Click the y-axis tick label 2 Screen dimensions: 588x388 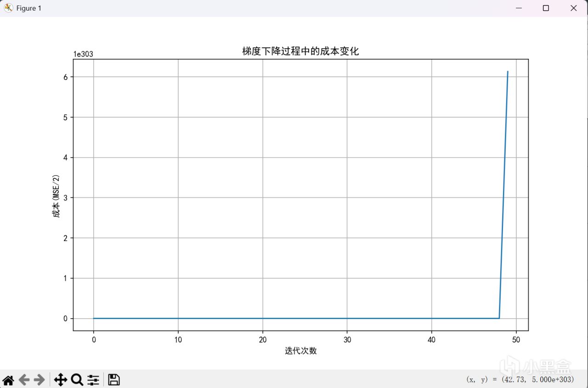66,238
